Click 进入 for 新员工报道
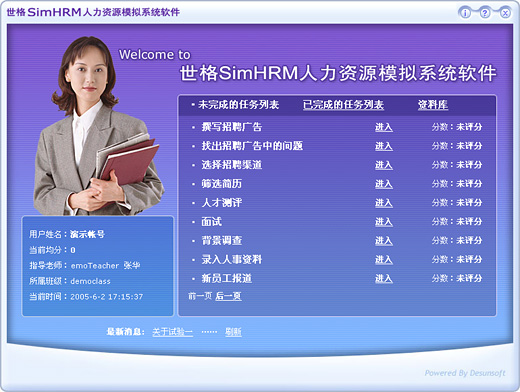 pyautogui.click(x=384, y=278)
